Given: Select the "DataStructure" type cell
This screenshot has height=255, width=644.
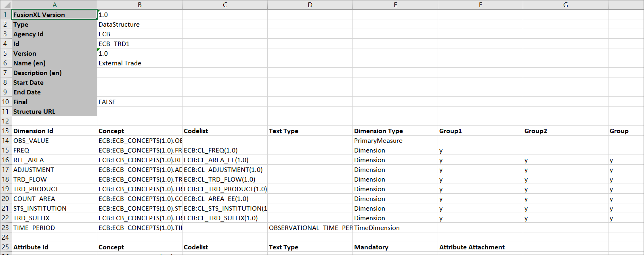Looking at the screenshot, I should coord(139,25).
